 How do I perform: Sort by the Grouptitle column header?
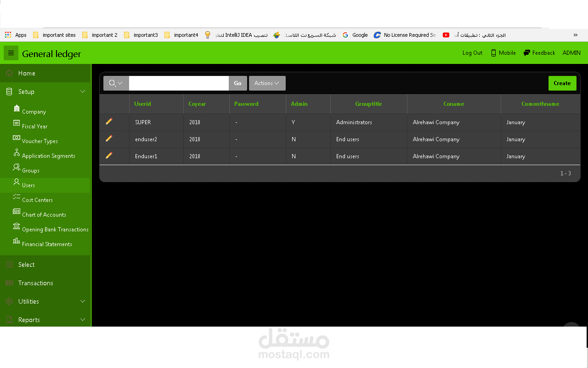tap(368, 104)
